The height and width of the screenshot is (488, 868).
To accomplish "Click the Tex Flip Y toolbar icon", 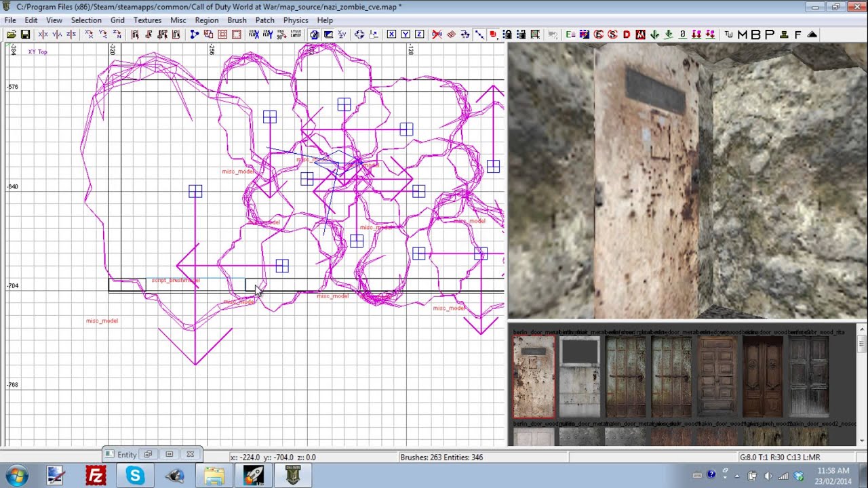I will click(268, 35).
